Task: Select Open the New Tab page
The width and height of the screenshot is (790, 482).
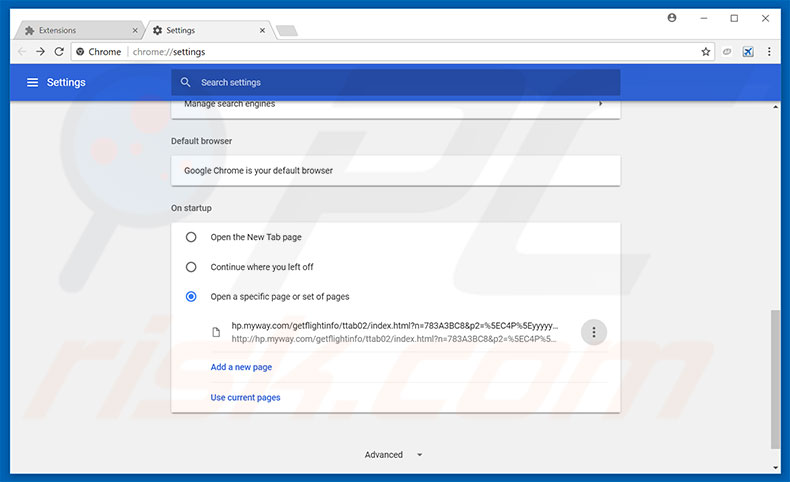Action: (x=191, y=237)
